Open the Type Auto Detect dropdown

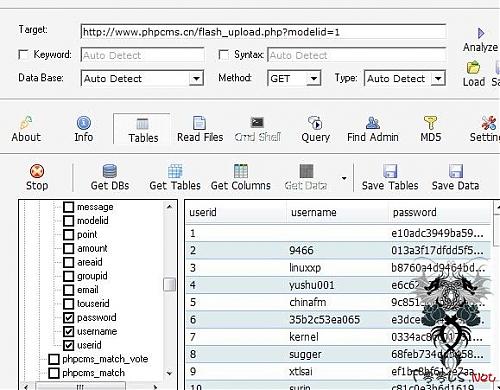438,79
